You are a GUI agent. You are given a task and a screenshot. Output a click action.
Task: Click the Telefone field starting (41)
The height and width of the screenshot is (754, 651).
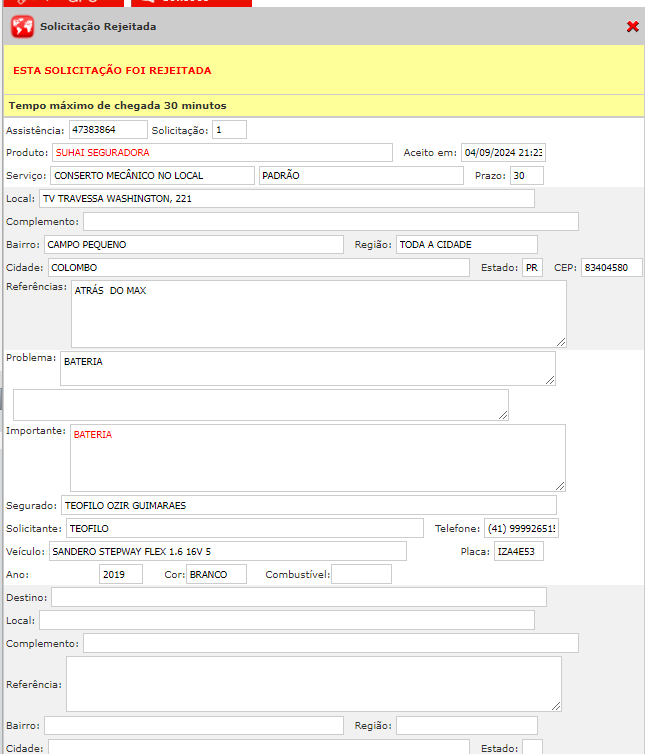pyautogui.click(x=521, y=528)
